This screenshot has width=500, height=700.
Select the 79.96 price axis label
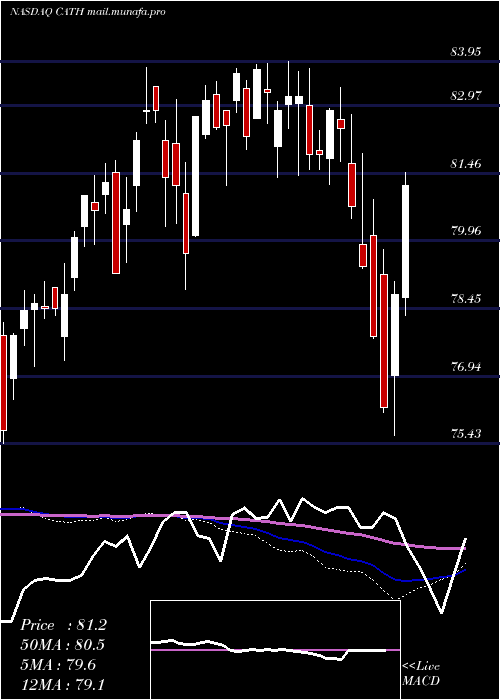[466, 231]
